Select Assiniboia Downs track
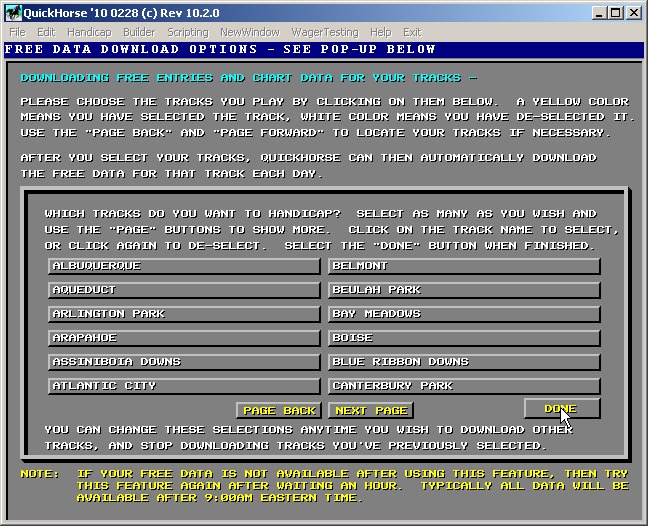The height and width of the screenshot is (526, 648). [x=184, y=362]
